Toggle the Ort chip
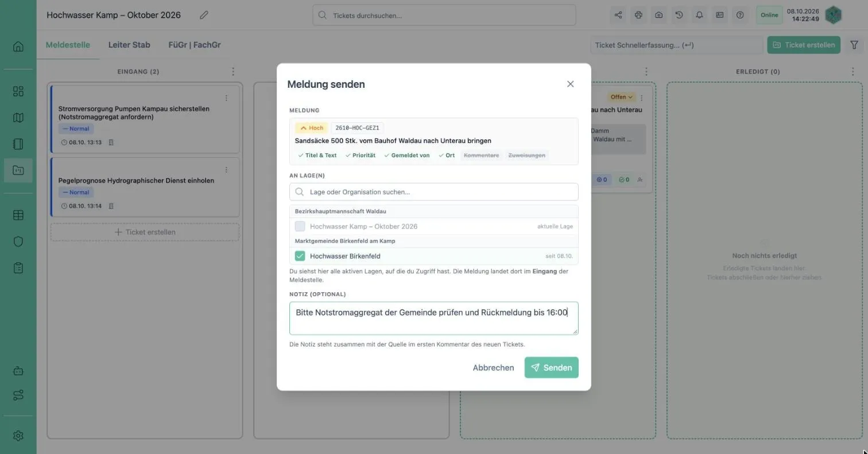Viewport: 868px width, 454px height. point(447,156)
